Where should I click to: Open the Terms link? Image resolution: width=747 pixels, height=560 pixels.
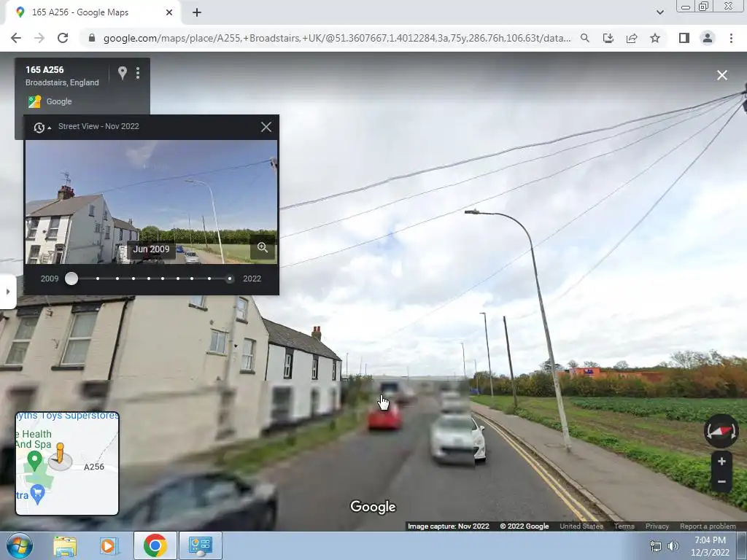[x=624, y=526]
